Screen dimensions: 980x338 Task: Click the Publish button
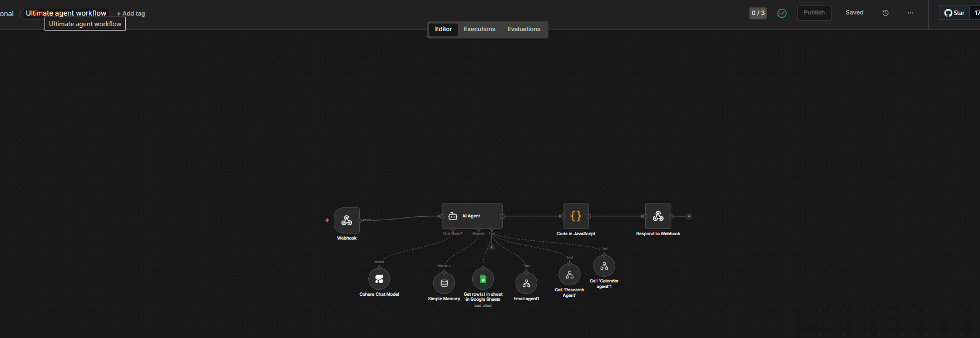[x=814, y=13]
